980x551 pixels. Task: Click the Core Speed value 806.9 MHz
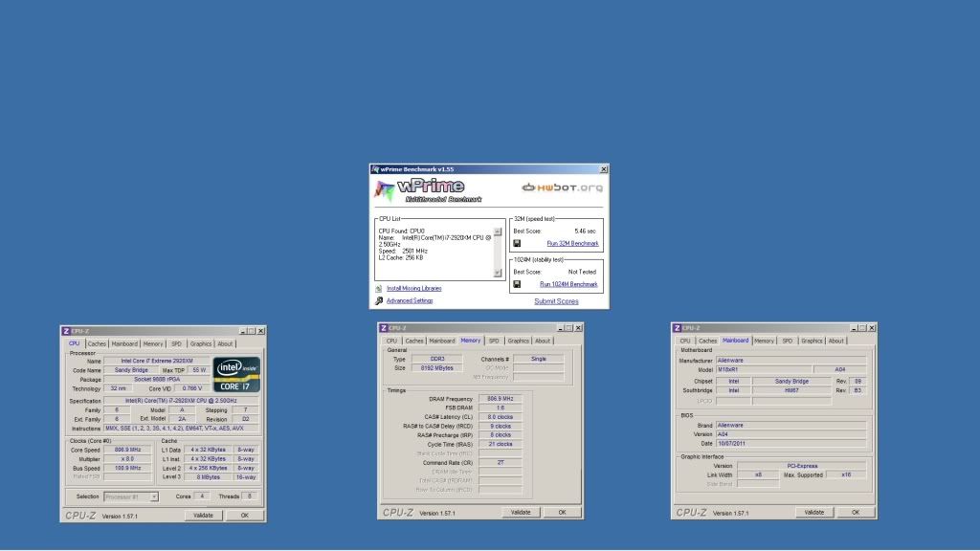tap(127, 450)
